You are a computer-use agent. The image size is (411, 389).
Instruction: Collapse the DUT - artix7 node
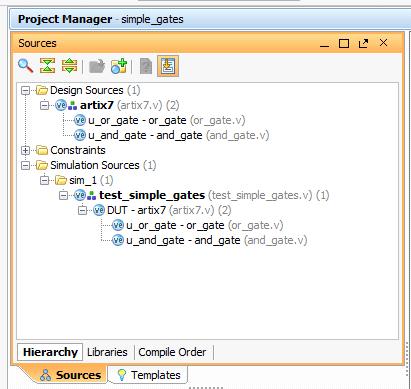pos(82,210)
